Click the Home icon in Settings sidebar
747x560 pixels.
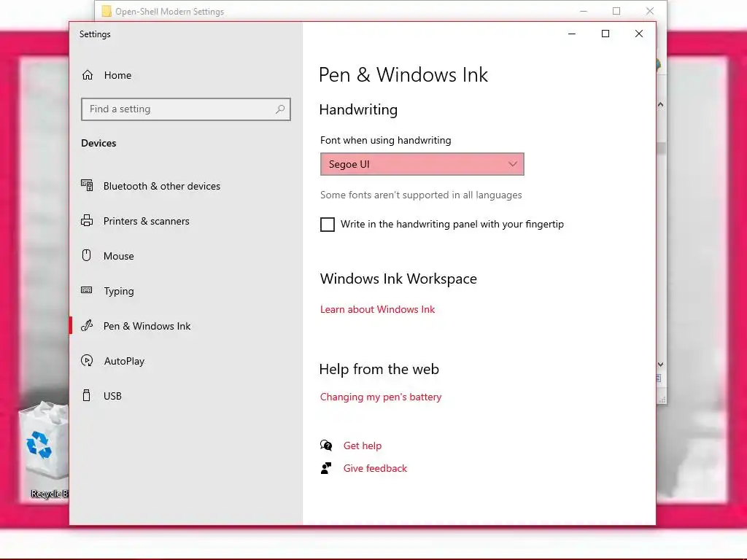coord(88,75)
